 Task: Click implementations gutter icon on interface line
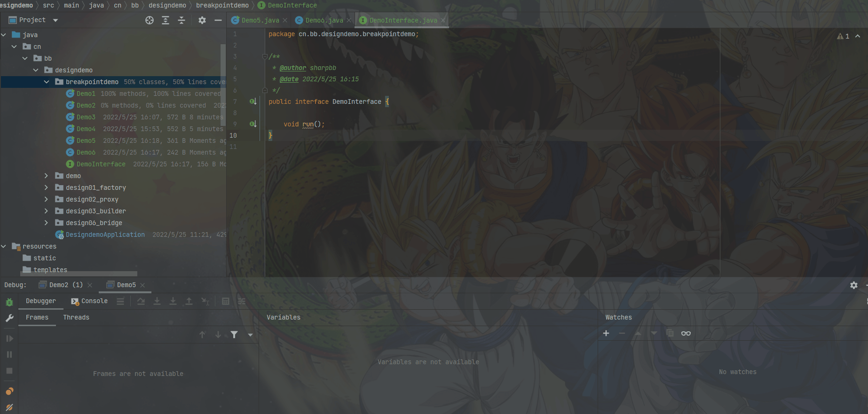tap(253, 102)
